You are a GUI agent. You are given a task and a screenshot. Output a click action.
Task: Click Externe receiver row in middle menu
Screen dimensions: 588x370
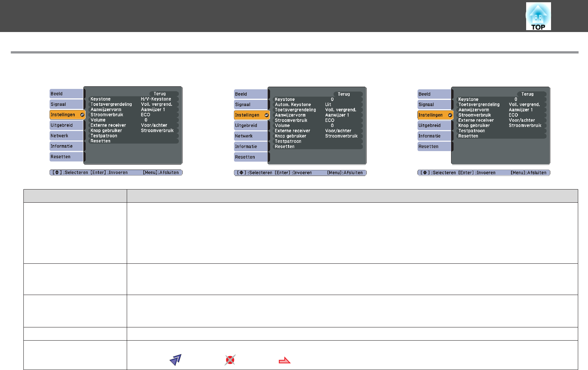click(x=318, y=131)
